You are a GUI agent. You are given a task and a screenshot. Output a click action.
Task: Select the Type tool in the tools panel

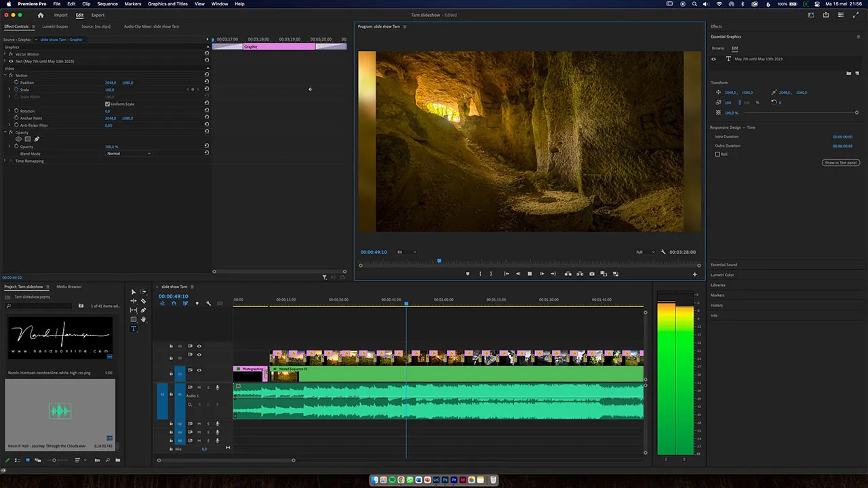(134, 329)
